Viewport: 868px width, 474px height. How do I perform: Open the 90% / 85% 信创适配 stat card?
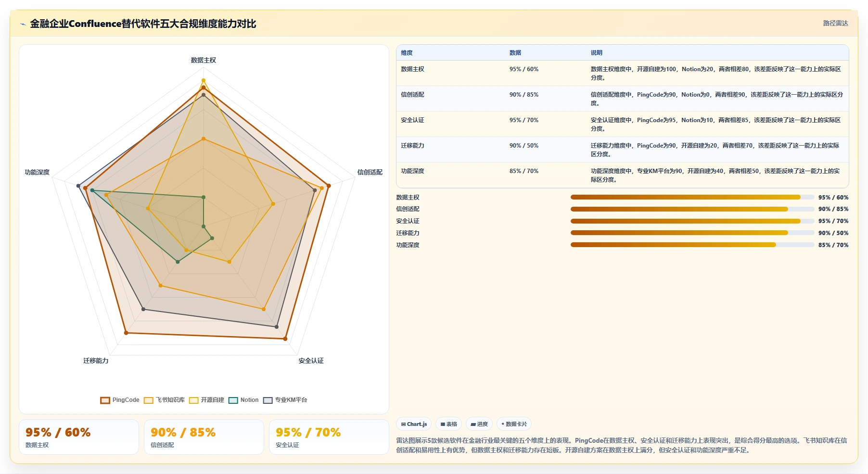[204, 437]
